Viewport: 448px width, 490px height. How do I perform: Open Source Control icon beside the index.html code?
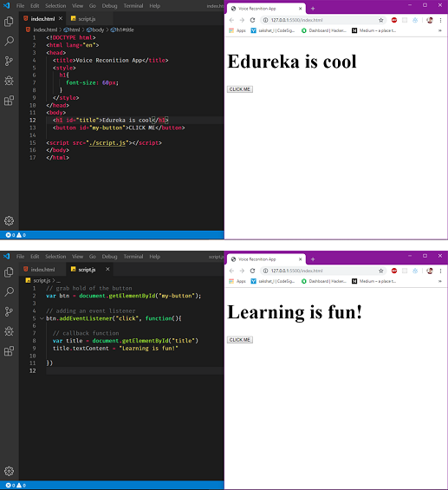(x=9, y=61)
